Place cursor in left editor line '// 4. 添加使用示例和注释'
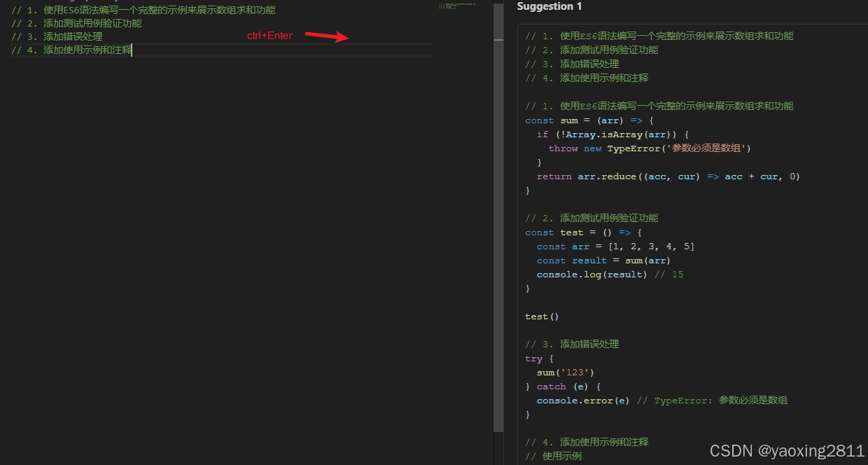Viewport: 868px width, 465px height. 71,50
